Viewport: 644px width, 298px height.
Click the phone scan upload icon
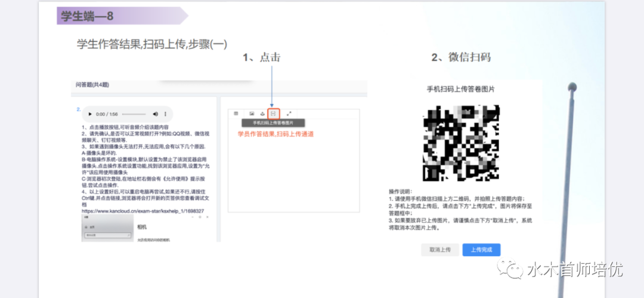point(274,113)
